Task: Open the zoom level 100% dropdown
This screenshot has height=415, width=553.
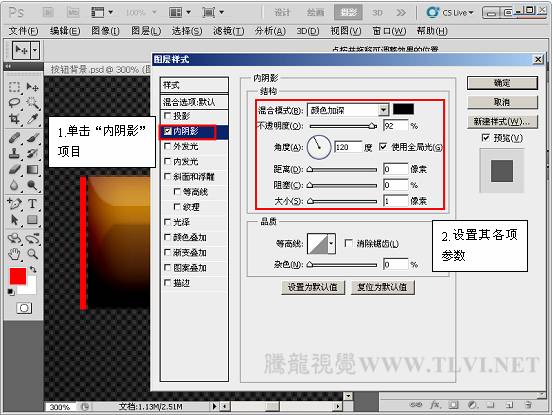Action: coord(154,13)
